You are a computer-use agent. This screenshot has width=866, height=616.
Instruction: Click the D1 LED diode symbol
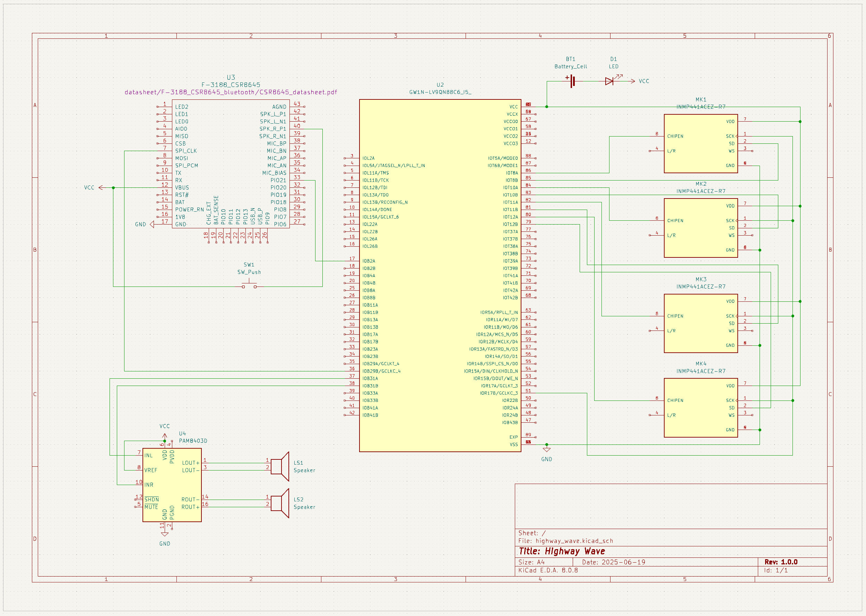click(x=610, y=81)
